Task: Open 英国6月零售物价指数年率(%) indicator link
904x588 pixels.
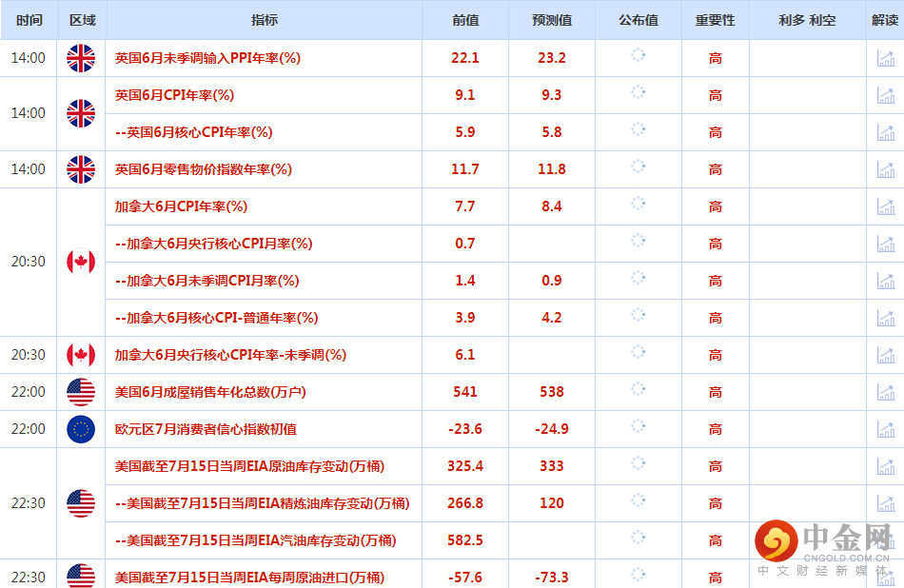Action: [203, 169]
